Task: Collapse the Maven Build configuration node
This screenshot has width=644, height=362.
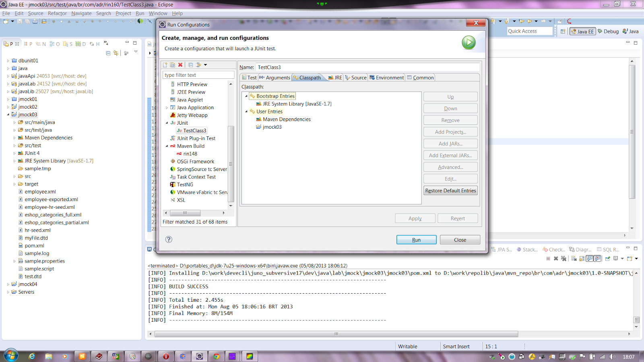Action: coord(167,146)
